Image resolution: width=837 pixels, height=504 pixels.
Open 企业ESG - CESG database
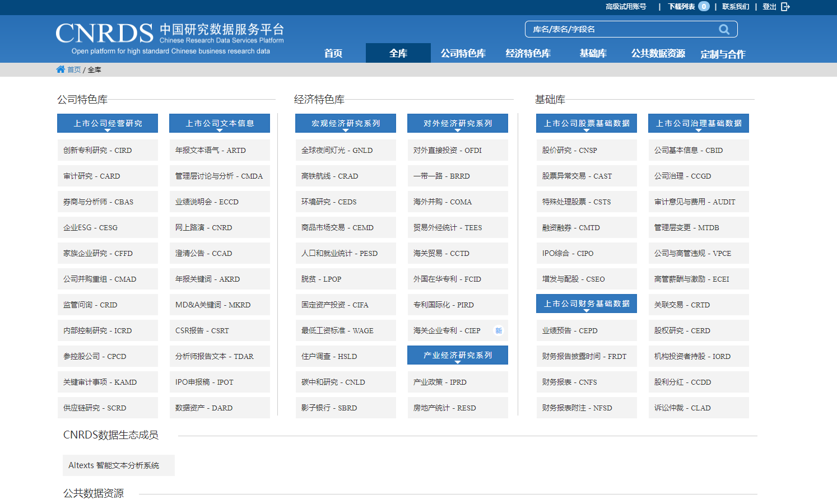click(108, 227)
